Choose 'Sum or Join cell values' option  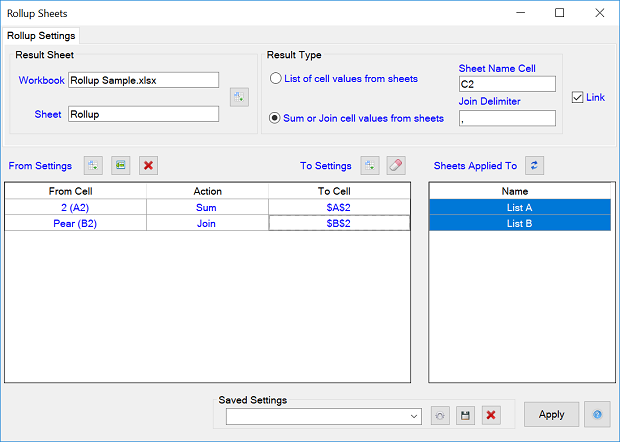[x=276, y=118]
